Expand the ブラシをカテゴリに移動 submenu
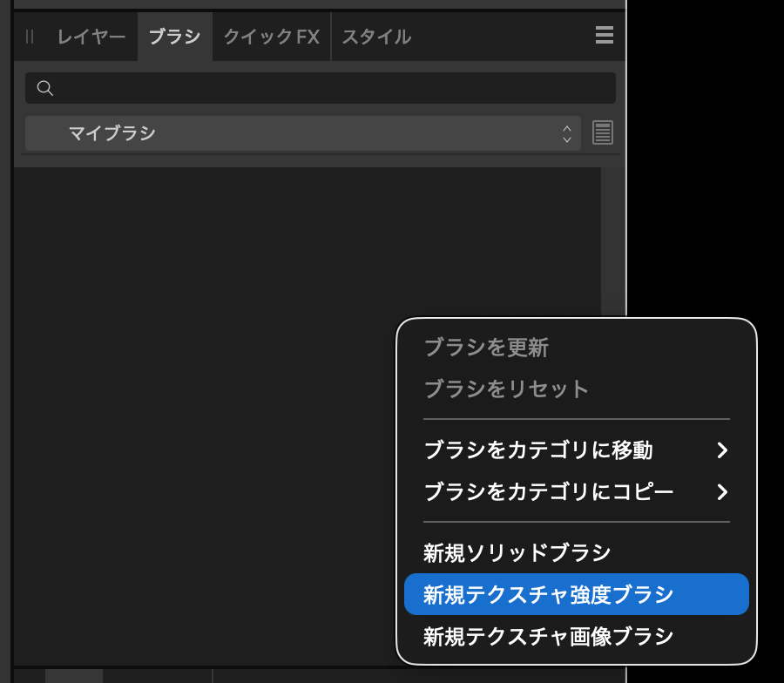 coord(537,450)
